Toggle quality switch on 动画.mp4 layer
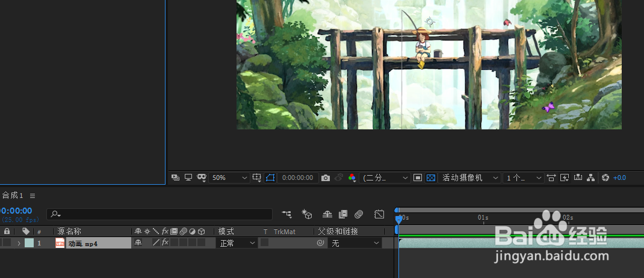 pyautogui.click(x=156, y=242)
